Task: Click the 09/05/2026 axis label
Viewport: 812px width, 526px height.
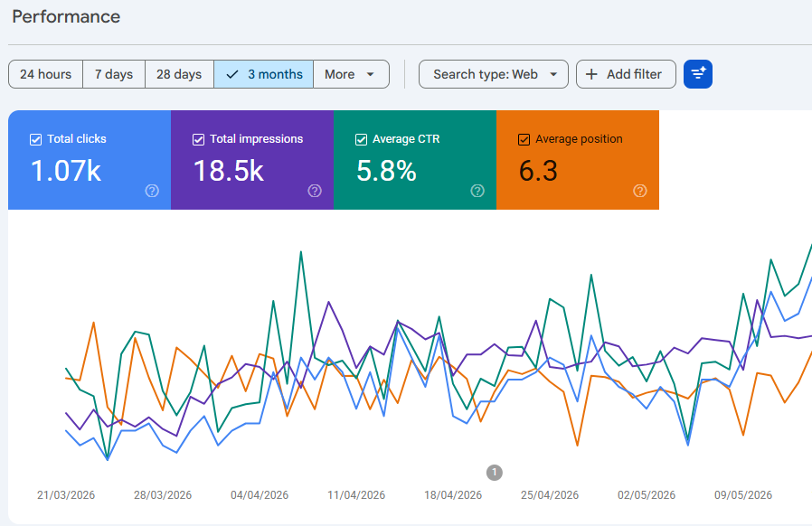Action: [x=743, y=495]
